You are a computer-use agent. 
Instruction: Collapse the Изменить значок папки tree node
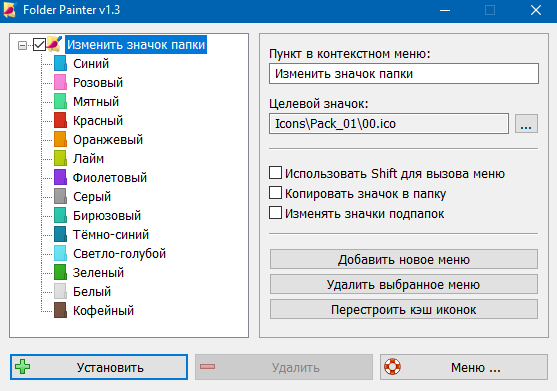(x=22, y=45)
